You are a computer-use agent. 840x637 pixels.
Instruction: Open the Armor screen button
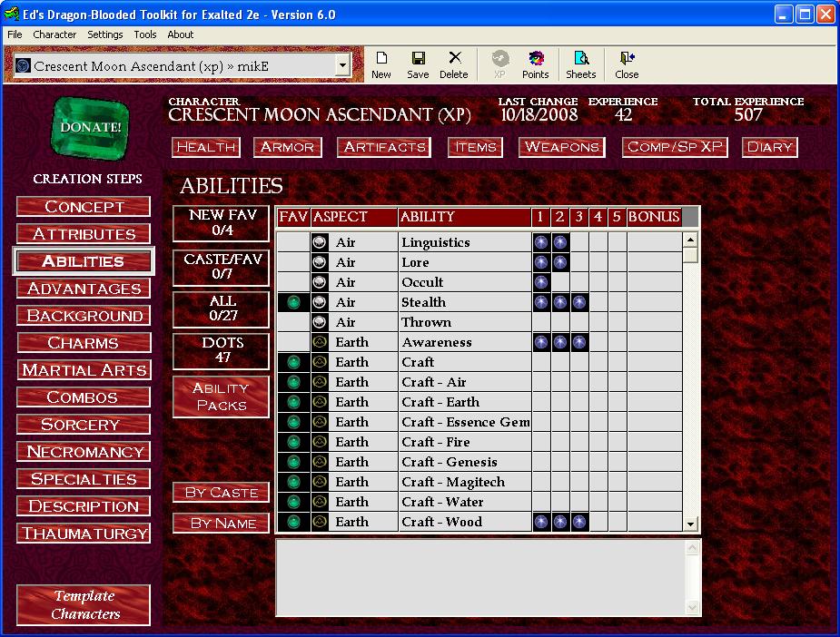pyautogui.click(x=288, y=147)
